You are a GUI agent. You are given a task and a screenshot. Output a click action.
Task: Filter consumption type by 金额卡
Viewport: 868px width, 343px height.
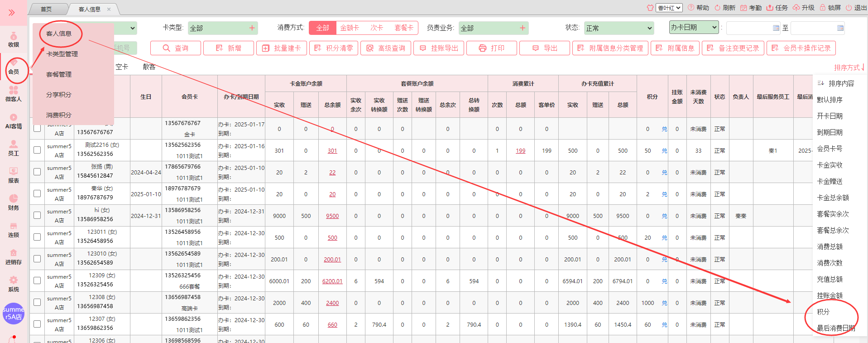[x=350, y=28]
